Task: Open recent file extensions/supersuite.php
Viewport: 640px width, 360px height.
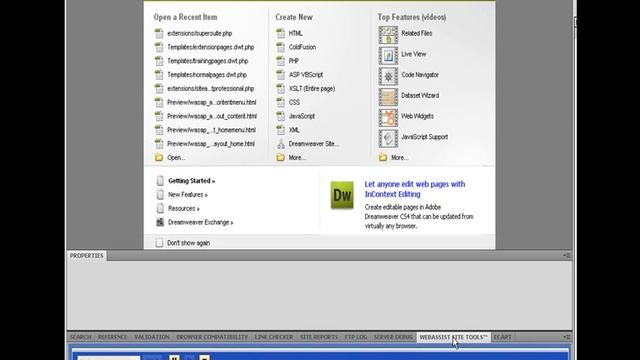Action: pos(200,33)
